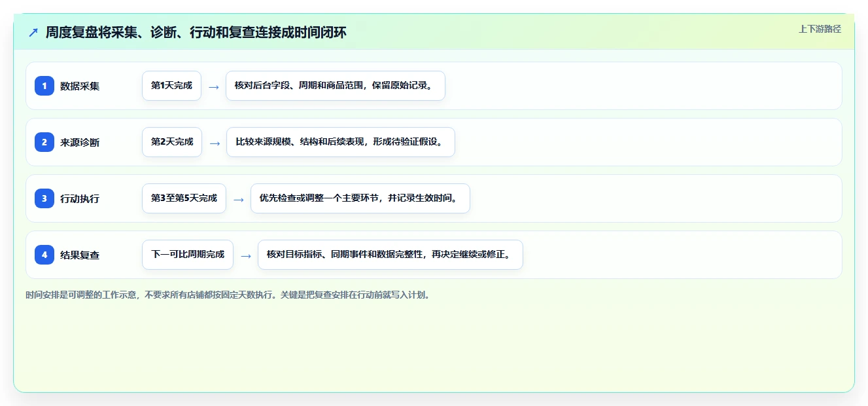Click the description starting with 优先检查或调整
This screenshot has width=868, height=406.
[x=360, y=198]
